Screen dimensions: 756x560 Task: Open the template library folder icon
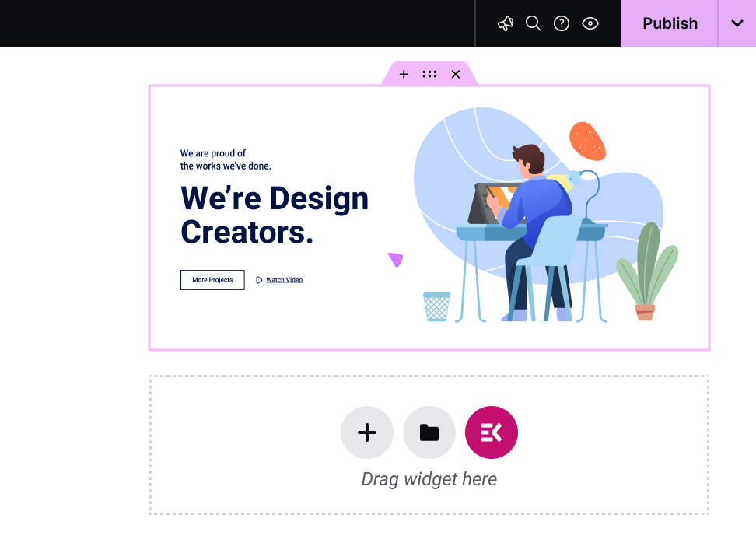[x=429, y=432]
